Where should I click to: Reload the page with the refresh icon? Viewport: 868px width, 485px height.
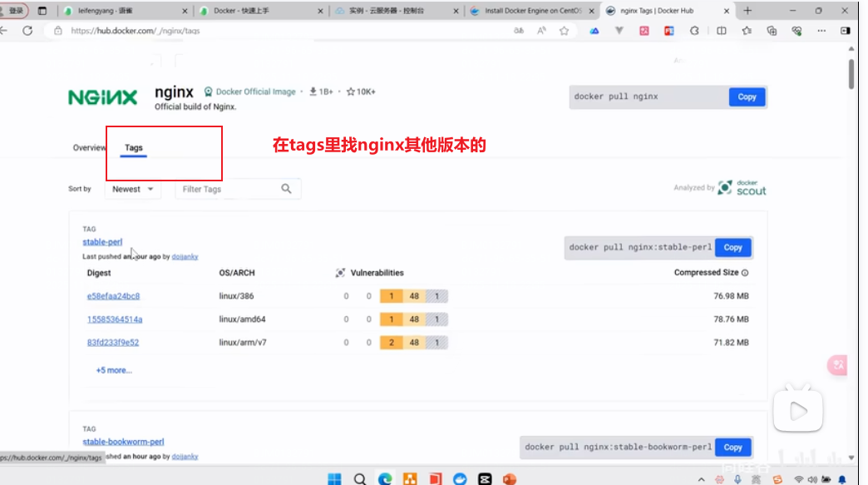point(27,31)
